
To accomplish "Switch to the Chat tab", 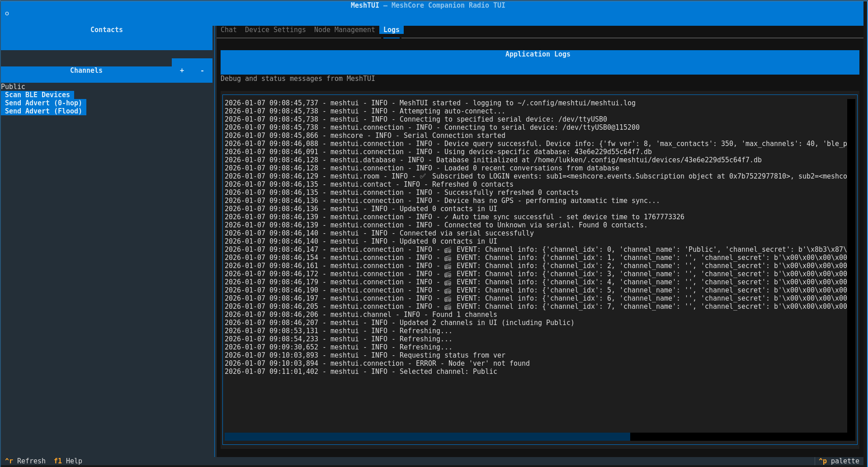I will 228,30.
